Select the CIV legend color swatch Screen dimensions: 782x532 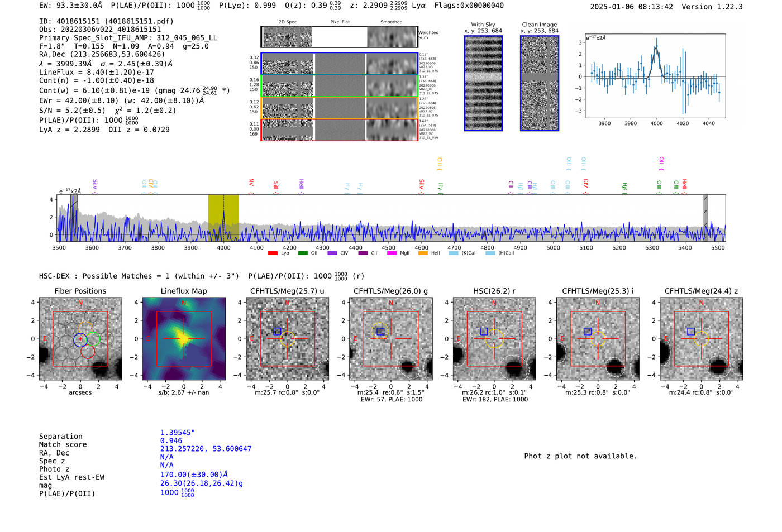click(332, 253)
